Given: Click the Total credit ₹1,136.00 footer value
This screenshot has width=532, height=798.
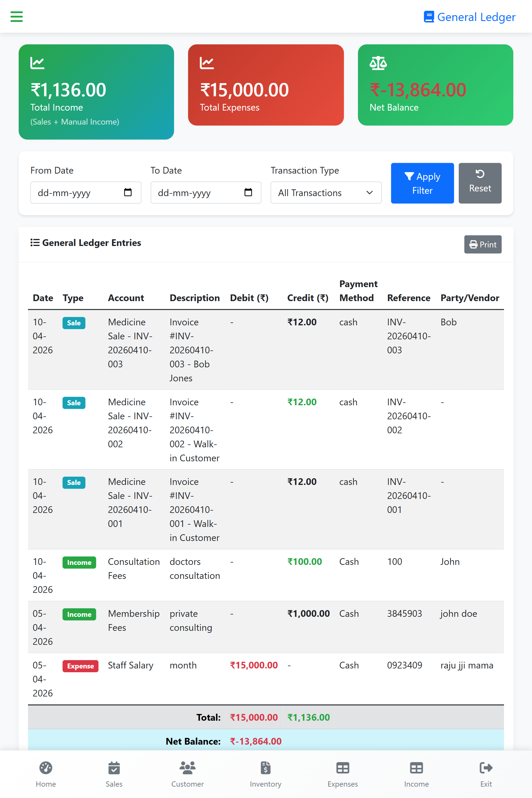Looking at the screenshot, I should (308, 717).
